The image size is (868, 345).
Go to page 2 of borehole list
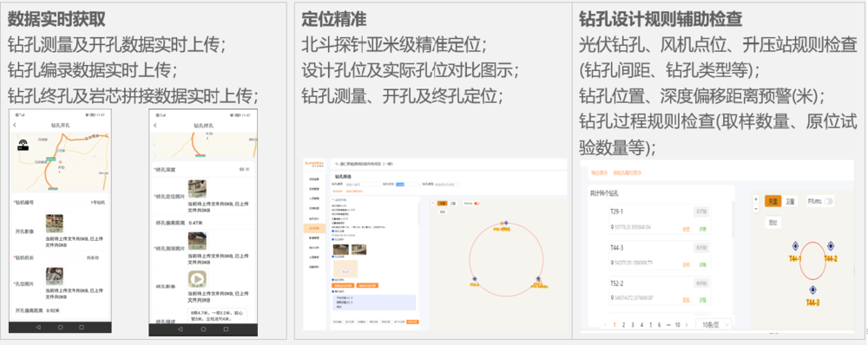(x=623, y=325)
